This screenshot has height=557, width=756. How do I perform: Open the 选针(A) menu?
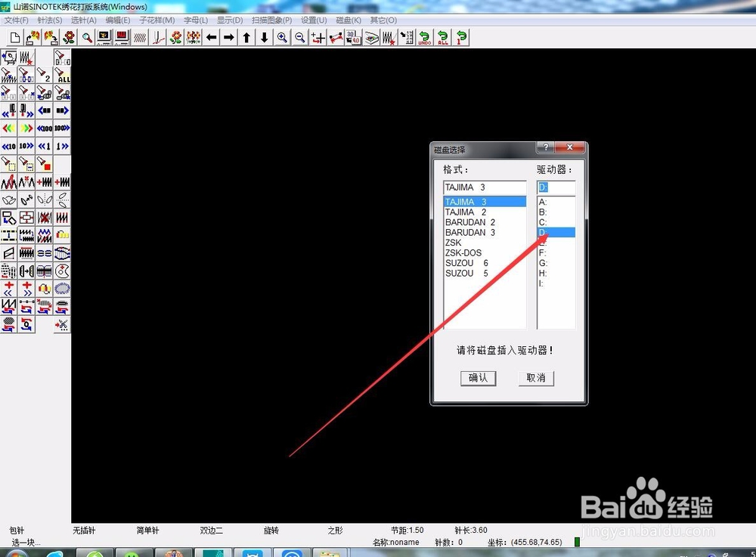pyautogui.click(x=84, y=20)
